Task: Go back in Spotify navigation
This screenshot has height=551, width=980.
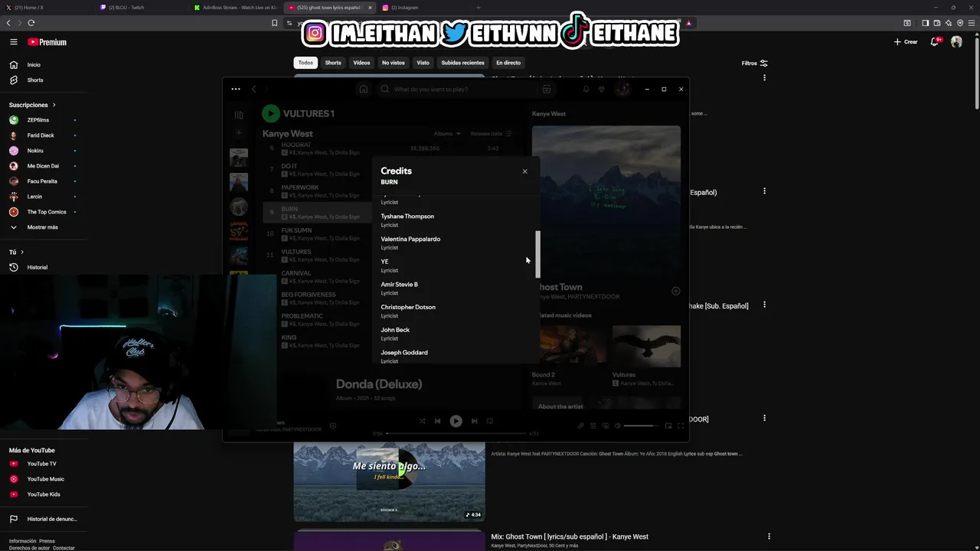Action: [x=254, y=89]
